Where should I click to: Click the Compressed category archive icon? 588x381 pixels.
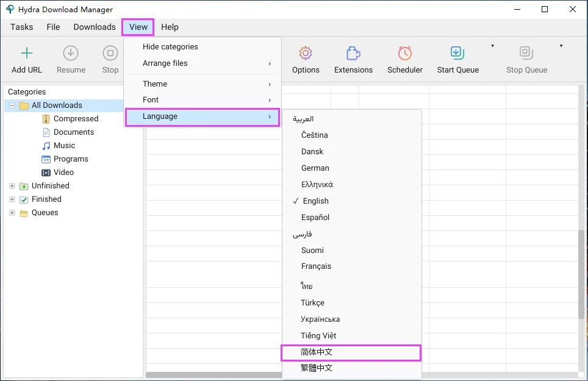46,119
